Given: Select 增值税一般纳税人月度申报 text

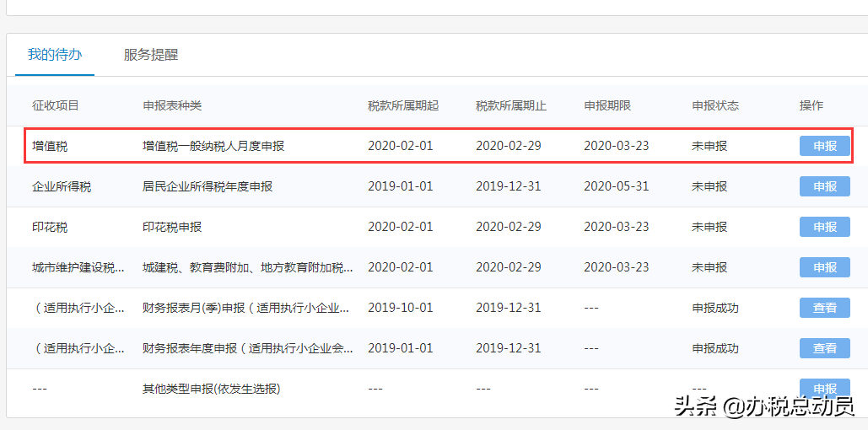Looking at the screenshot, I should tap(213, 146).
